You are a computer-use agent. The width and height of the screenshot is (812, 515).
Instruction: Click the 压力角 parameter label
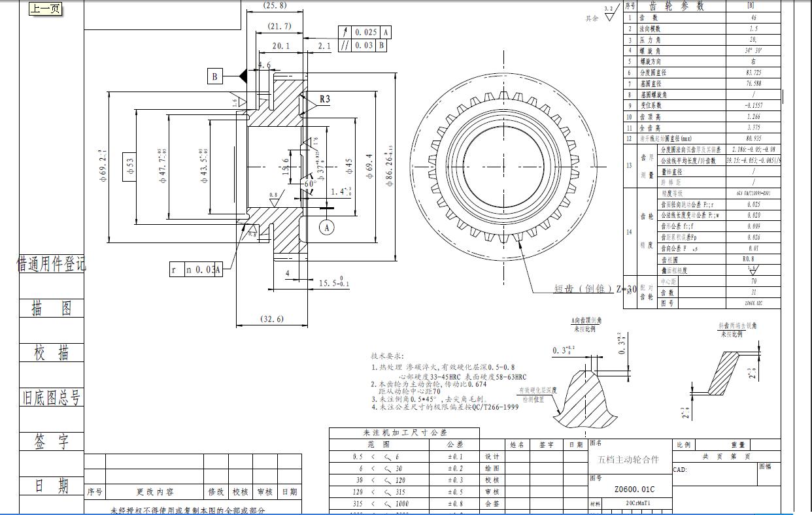pyautogui.click(x=650, y=40)
